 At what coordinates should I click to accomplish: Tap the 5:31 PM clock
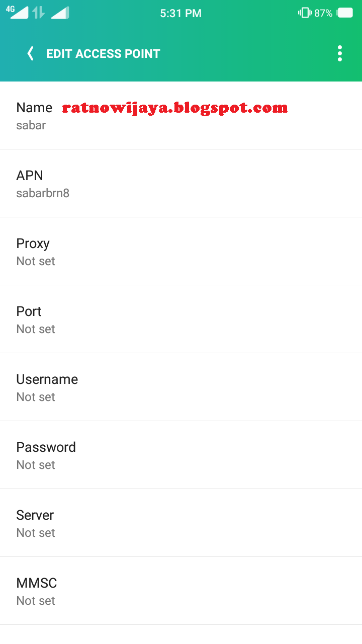point(180,14)
